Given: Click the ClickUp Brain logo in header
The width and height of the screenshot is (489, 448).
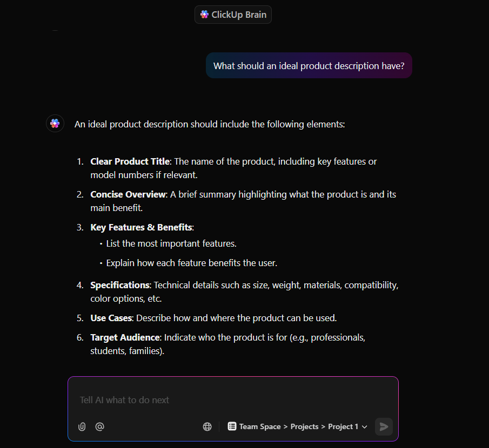Looking at the screenshot, I should [205, 15].
